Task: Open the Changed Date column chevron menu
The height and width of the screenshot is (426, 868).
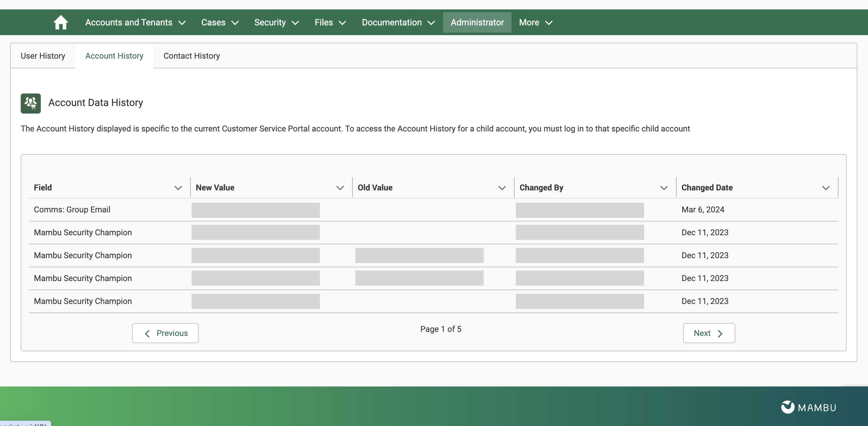Action: pyautogui.click(x=826, y=188)
